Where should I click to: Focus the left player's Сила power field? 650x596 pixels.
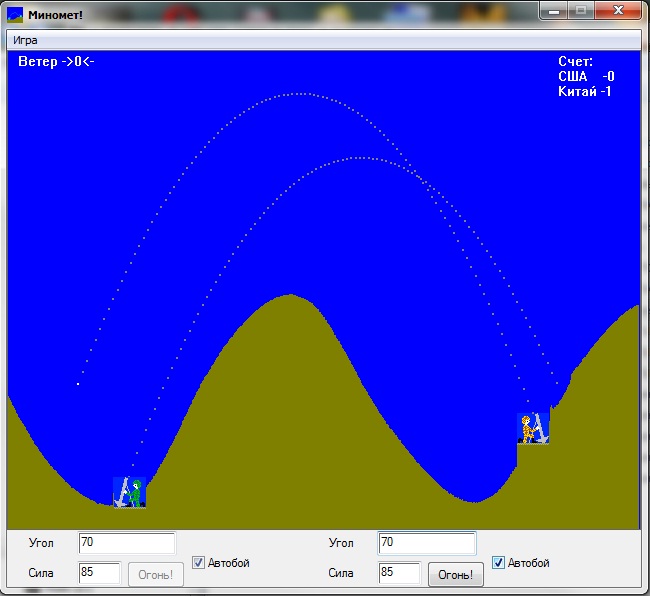pos(99,573)
